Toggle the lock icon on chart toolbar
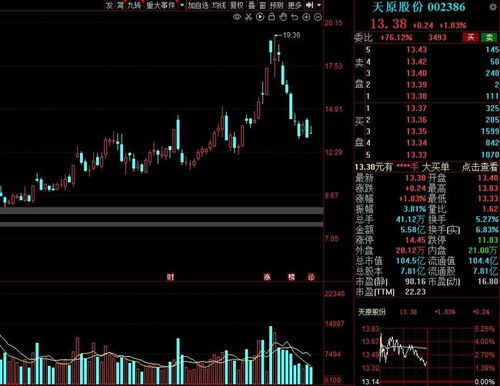 (272, 17)
